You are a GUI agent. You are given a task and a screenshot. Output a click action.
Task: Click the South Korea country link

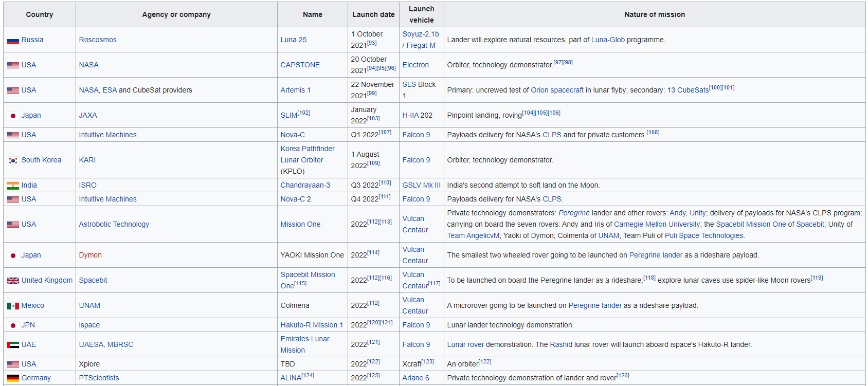41,160
